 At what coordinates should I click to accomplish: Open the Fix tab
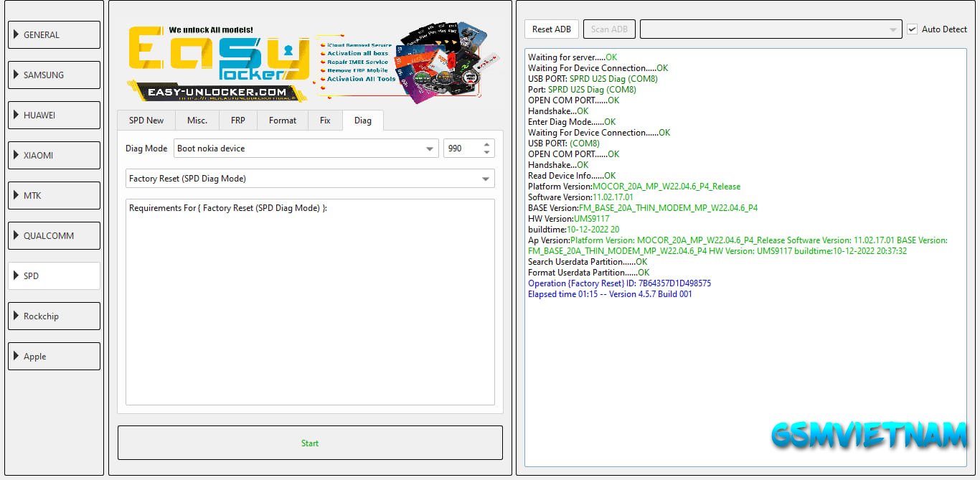[x=325, y=121]
